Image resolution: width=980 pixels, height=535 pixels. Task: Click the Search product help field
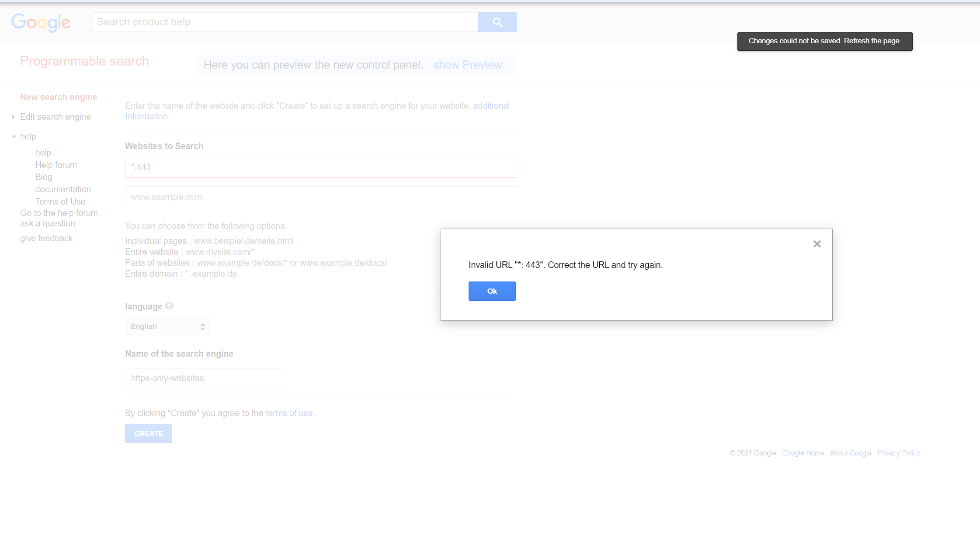(x=284, y=22)
